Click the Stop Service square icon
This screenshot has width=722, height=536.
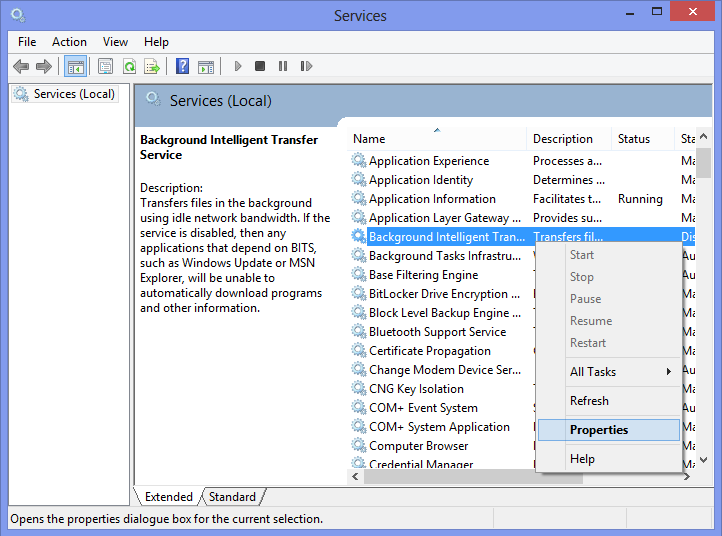pyautogui.click(x=260, y=67)
